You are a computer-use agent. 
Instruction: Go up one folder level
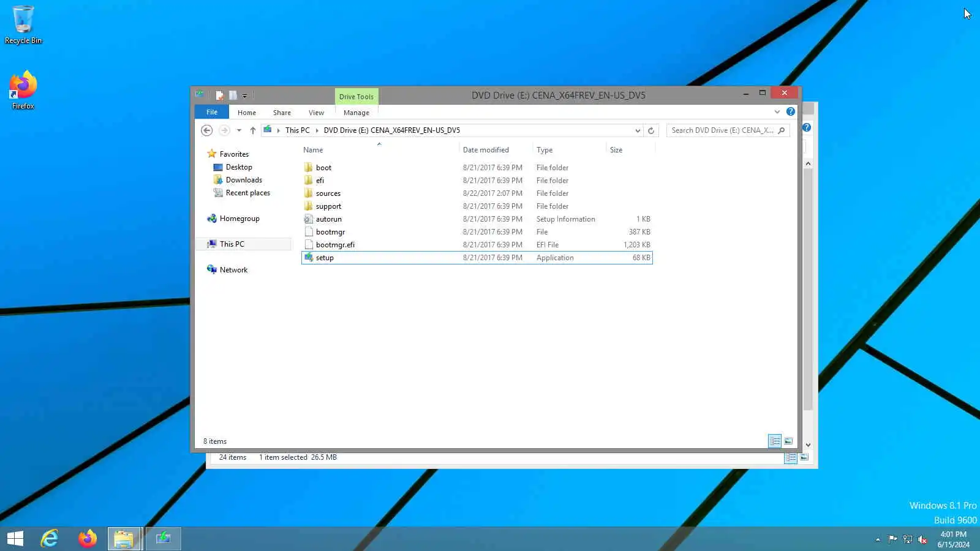252,130
